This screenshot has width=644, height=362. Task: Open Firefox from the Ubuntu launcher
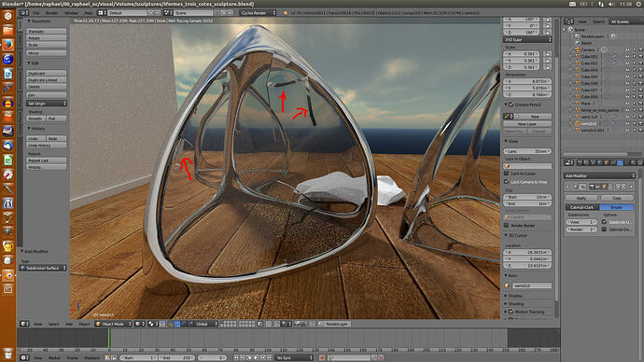point(7,45)
